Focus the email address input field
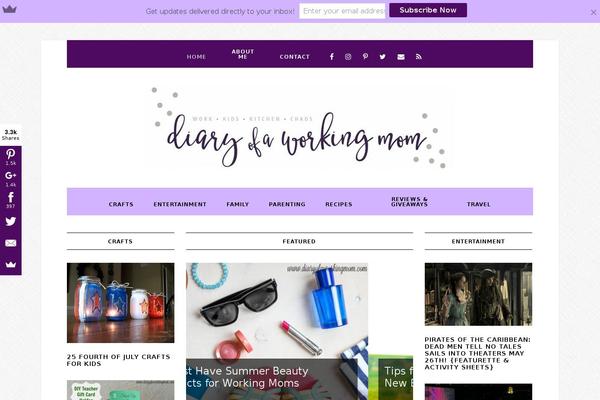This screenshot has height=400, width=600. coord(342,11)
